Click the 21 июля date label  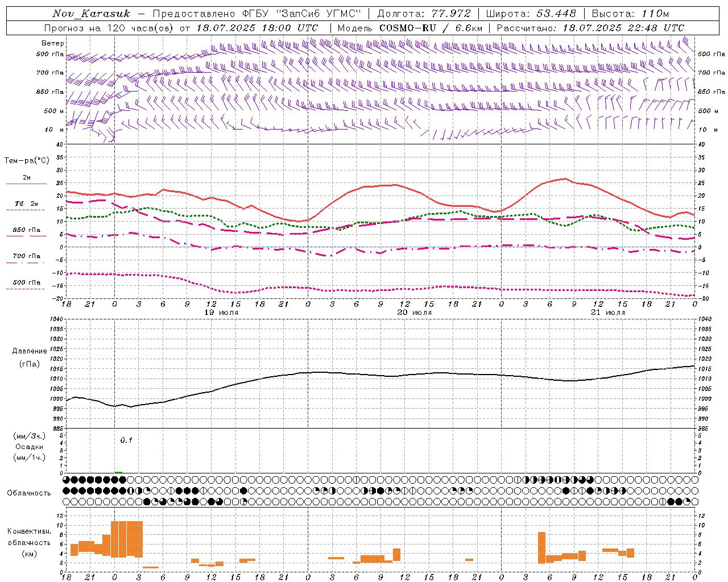(607, 313)
